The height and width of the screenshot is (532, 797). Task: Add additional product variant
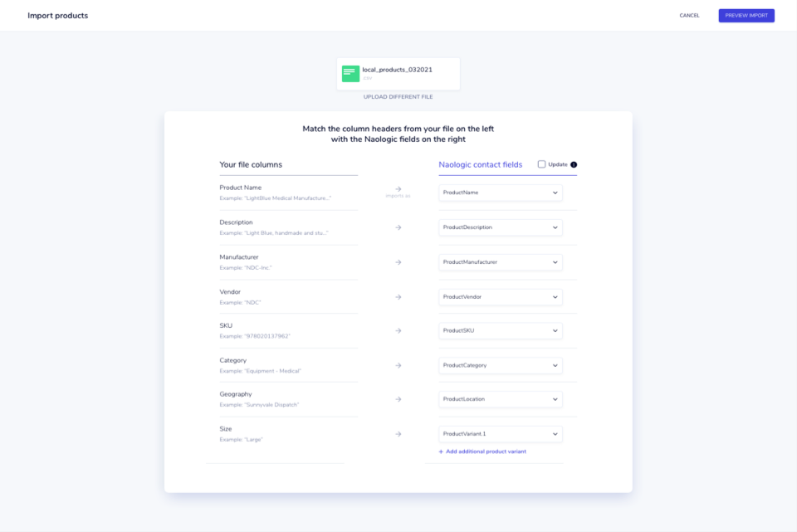click(482, 451)
